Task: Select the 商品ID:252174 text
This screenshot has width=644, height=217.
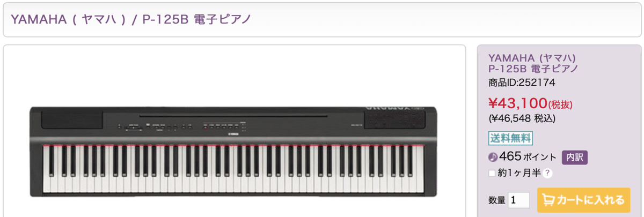Action: (x=522, y=83)
